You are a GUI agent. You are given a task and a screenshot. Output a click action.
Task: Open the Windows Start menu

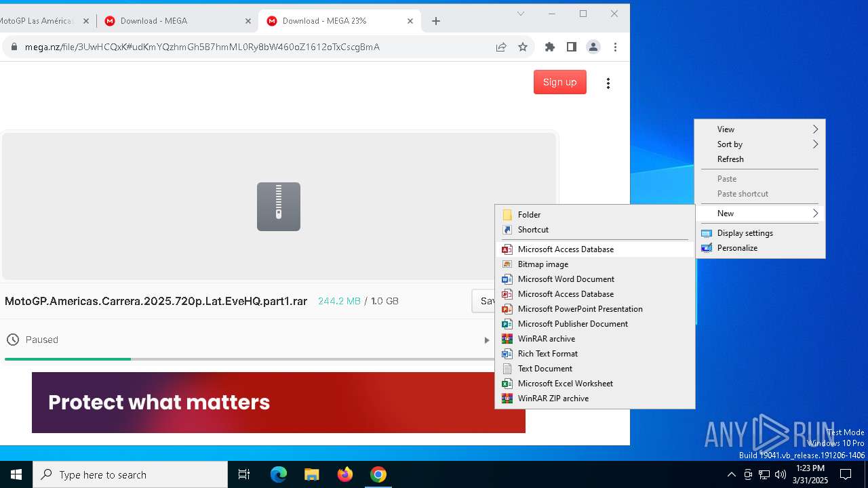[x=16, y=474]
